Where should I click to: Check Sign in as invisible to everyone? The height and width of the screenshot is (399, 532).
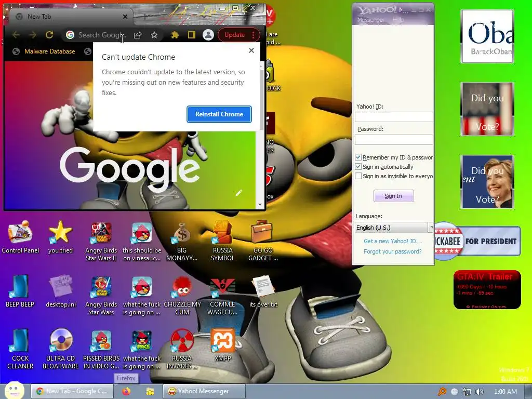[358, 176]
